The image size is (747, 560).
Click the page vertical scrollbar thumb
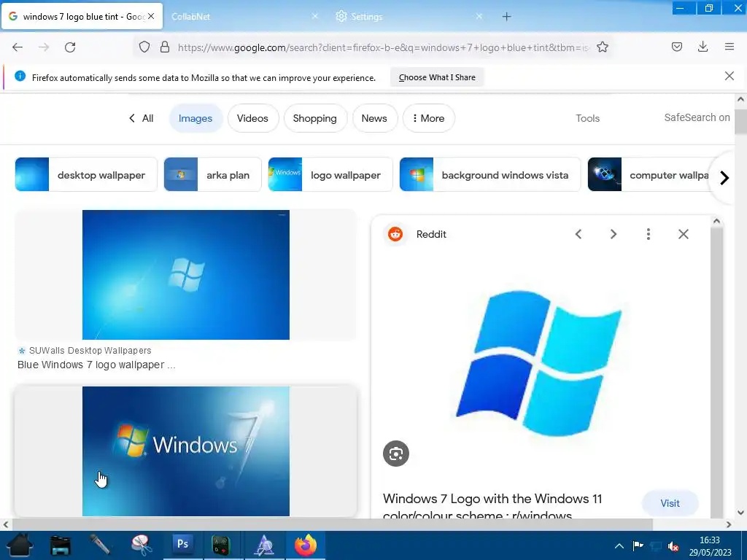click(741, 121)
